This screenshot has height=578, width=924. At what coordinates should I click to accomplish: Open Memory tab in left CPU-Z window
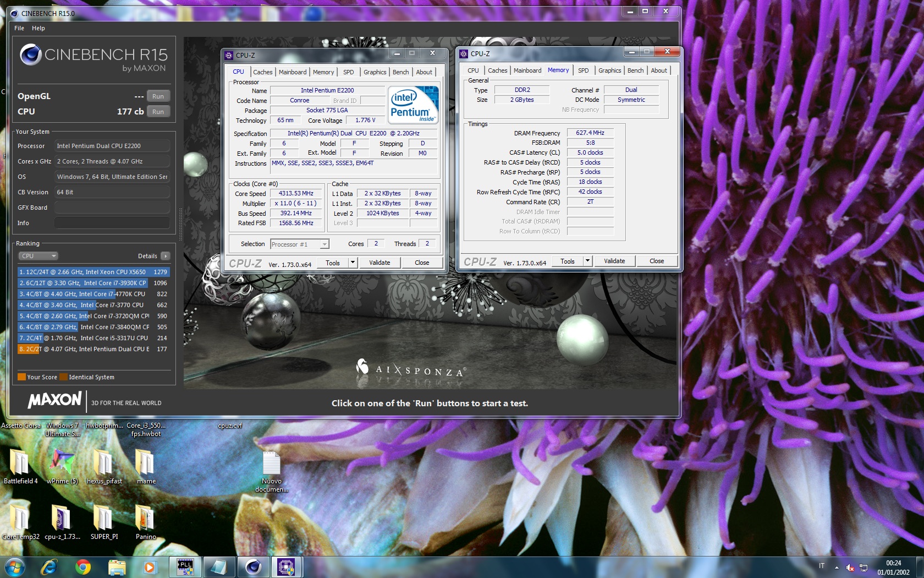coord(323,72)
